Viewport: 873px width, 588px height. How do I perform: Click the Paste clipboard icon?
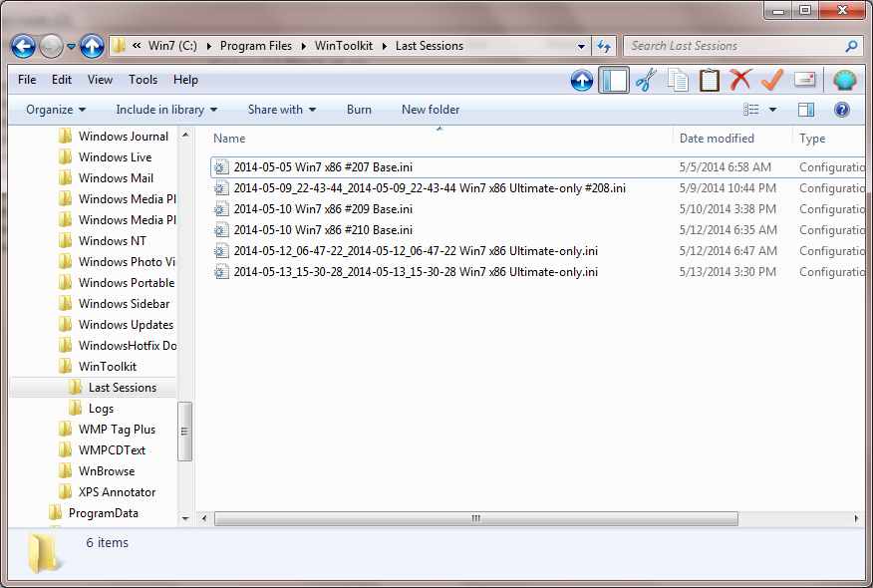click(710, 80)
